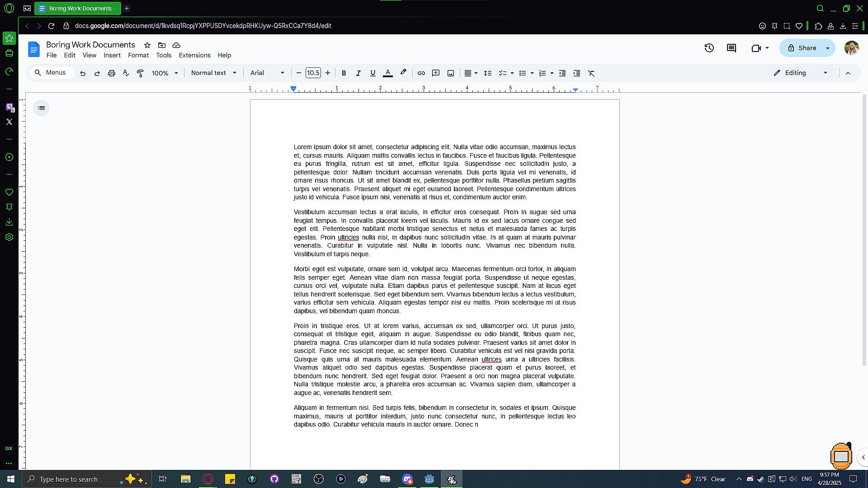This screenshot has height=488, width=868.
Task: Open the Format menu
Action: (138, 55)
